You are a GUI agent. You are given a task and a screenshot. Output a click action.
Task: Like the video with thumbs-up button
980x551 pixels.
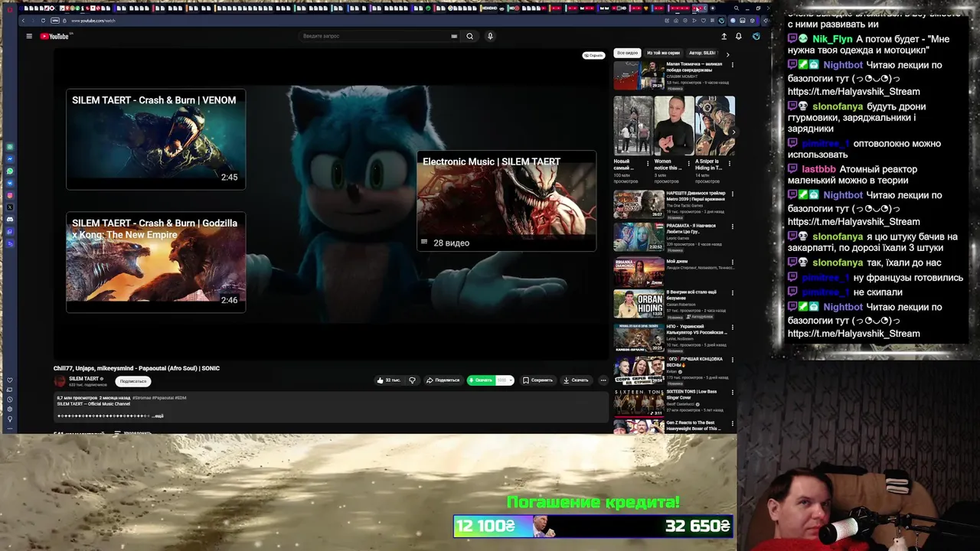[x=389, y=380]
